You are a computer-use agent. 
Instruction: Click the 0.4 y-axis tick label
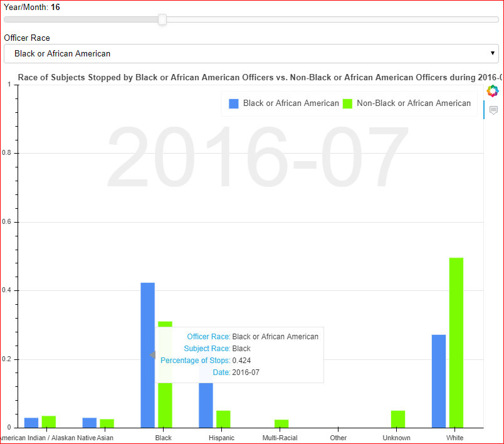[6, 290]
